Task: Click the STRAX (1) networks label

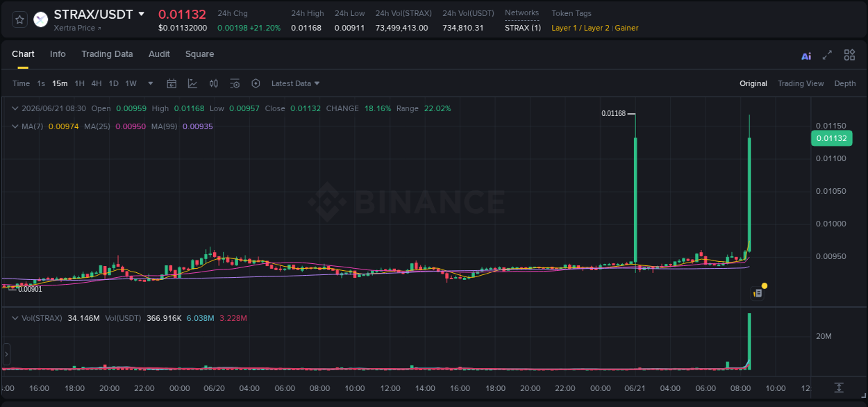Action: coord(523,28)
